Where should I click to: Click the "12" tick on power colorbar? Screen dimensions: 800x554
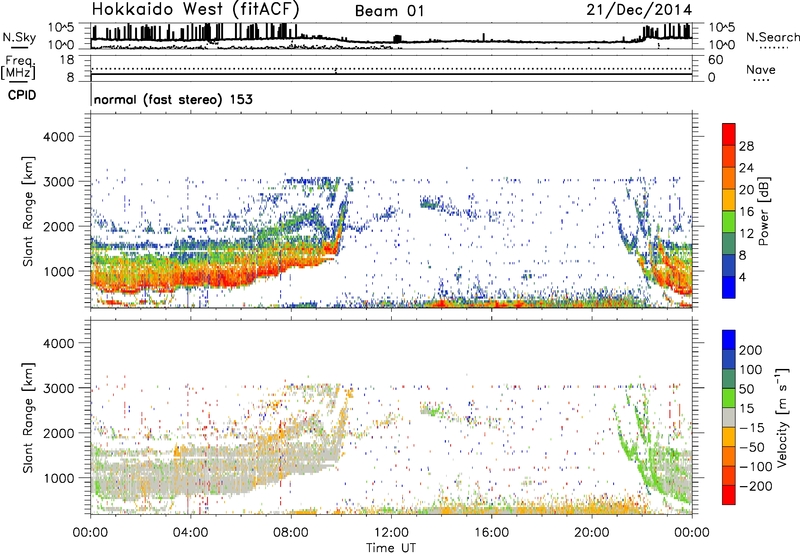[746, 234]
